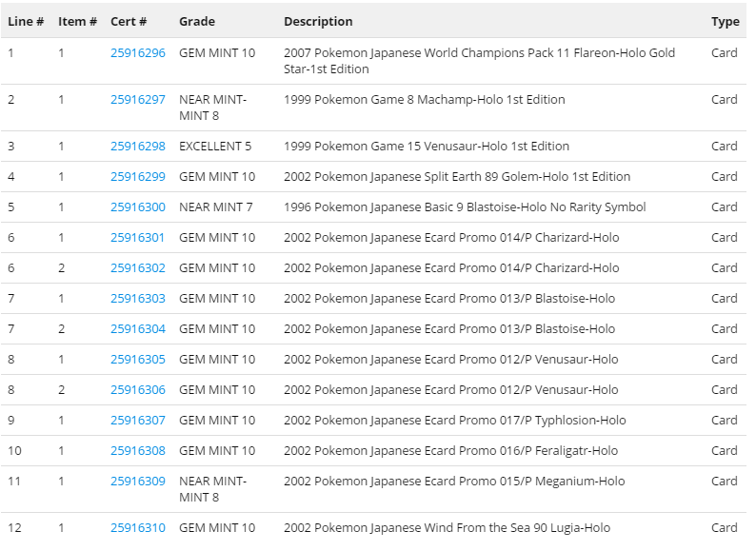
Task: Click the Item # column header
Action: point(78,22)
